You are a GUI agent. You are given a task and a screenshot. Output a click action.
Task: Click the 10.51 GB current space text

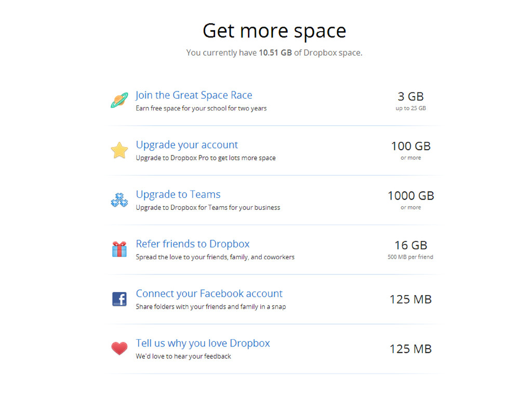tap(275, 52)
